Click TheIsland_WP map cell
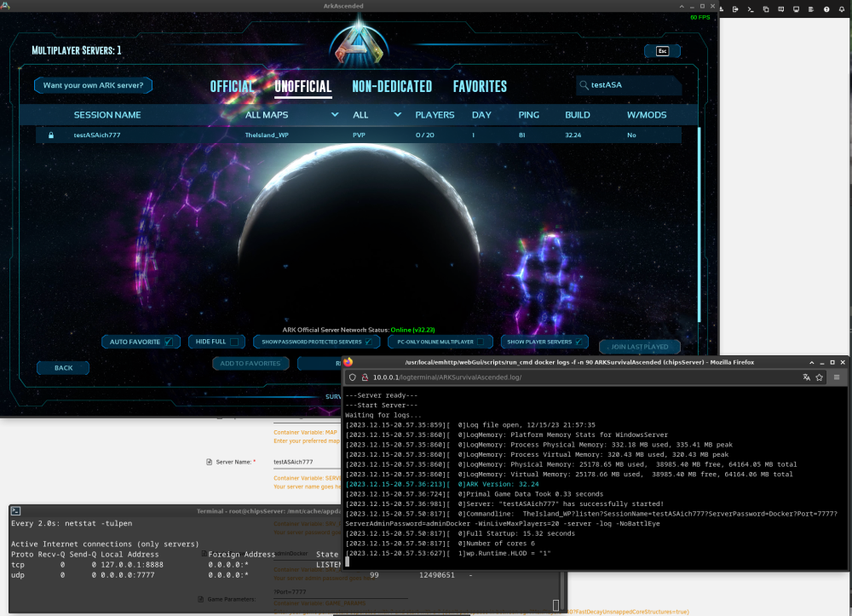The width and height of the screenshot is (852, 616). pos(267,135)
